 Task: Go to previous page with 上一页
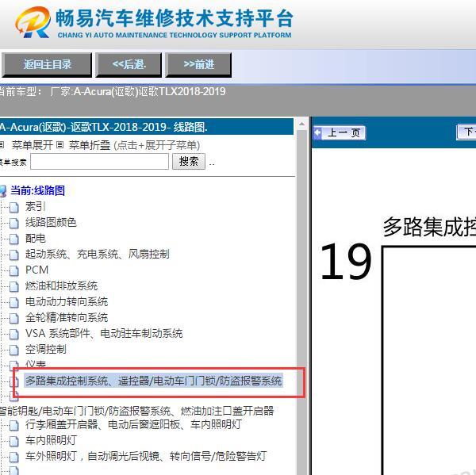tap(340, 133)
